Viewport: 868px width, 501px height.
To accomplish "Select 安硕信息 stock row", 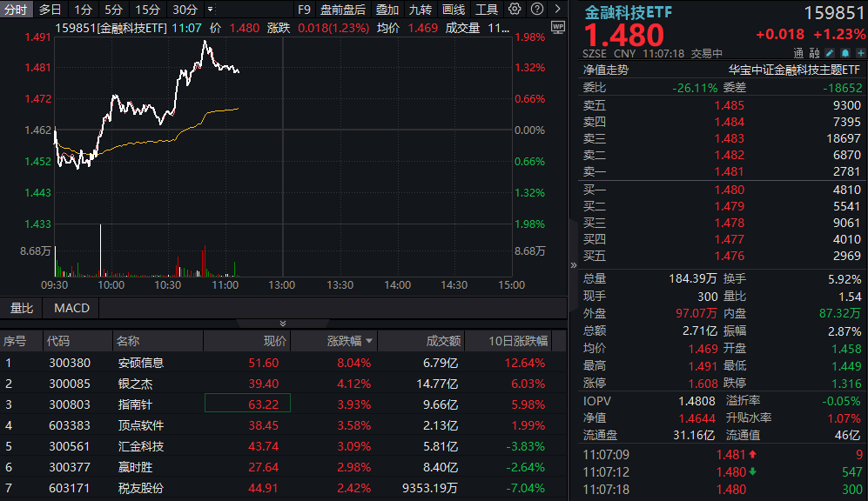I will point(141,363).
